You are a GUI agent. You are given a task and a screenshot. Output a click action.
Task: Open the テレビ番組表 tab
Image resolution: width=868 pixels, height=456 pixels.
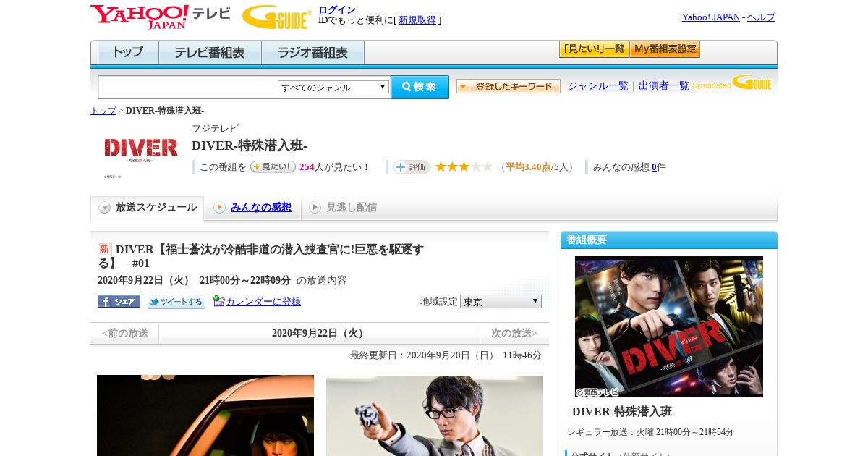(210, 53)
